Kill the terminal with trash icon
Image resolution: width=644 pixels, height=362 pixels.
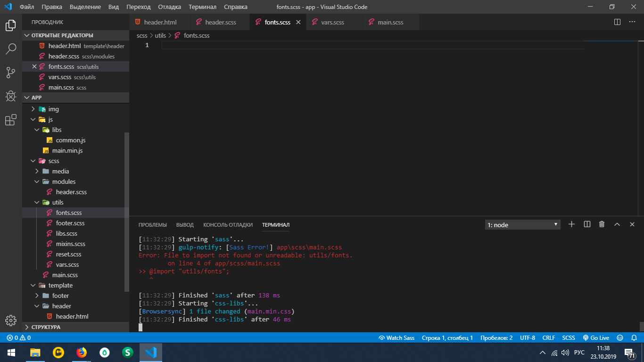602,224
